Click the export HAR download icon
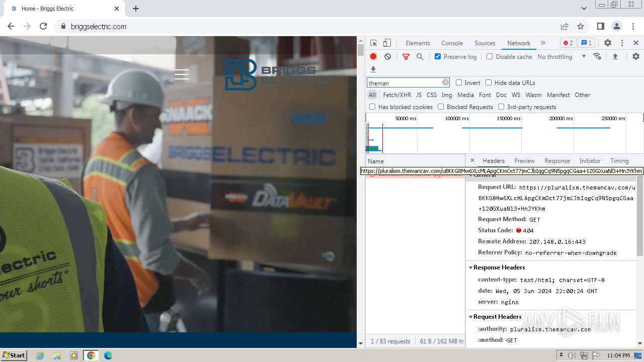Image resolution: width=644 pixels, height=362 pixels. (x=373, y=69)
